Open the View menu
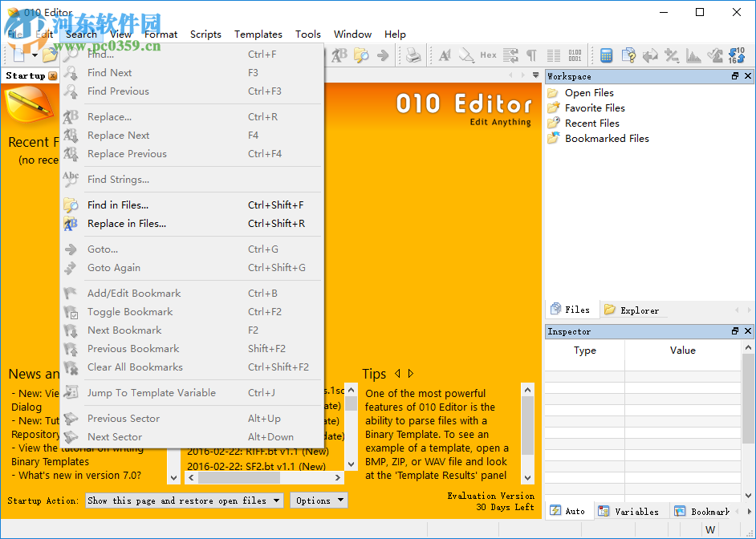The image size is (756, 539). [x=120, y=34]
